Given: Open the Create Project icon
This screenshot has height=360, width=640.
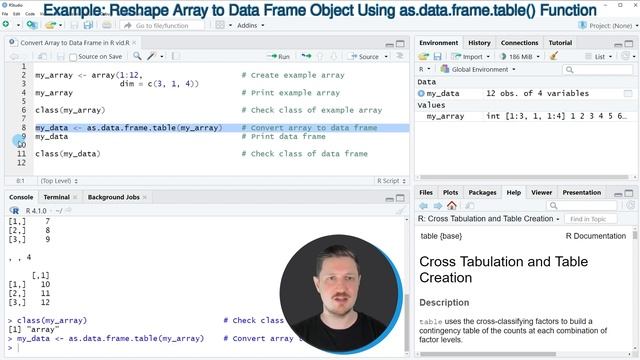Looking at the screenshot, I should click(31, 25).
